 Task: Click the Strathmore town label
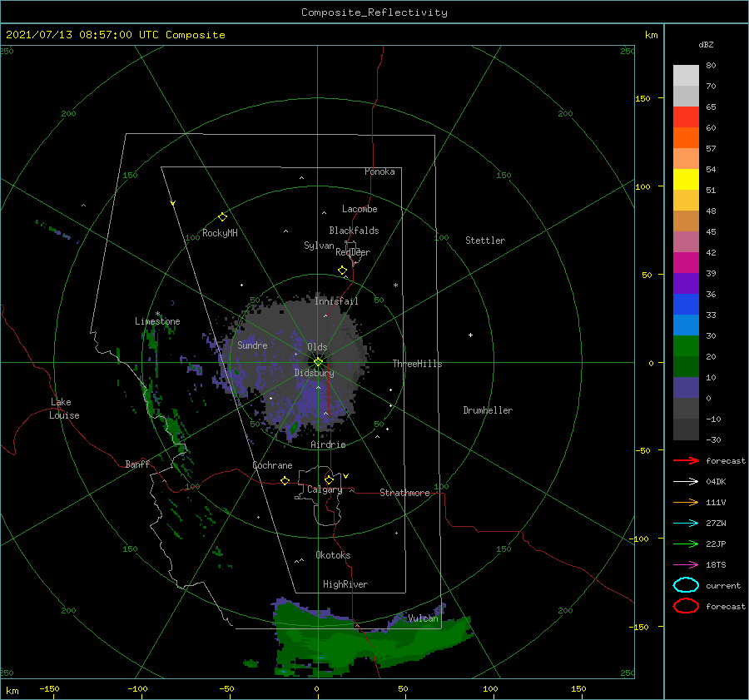[404, 493]
